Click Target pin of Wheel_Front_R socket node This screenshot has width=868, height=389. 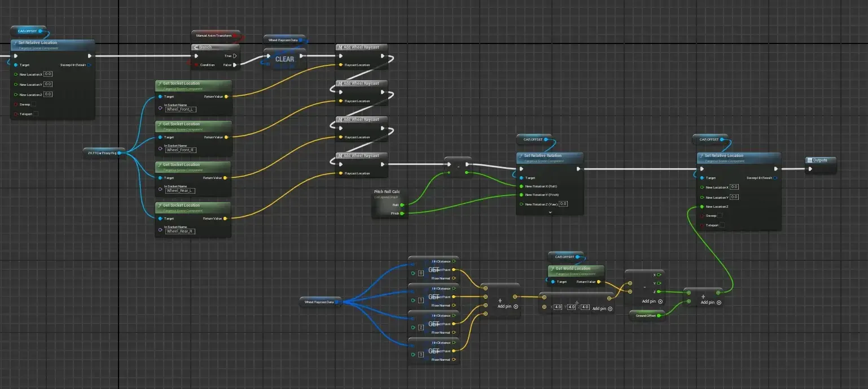(160, 137)
